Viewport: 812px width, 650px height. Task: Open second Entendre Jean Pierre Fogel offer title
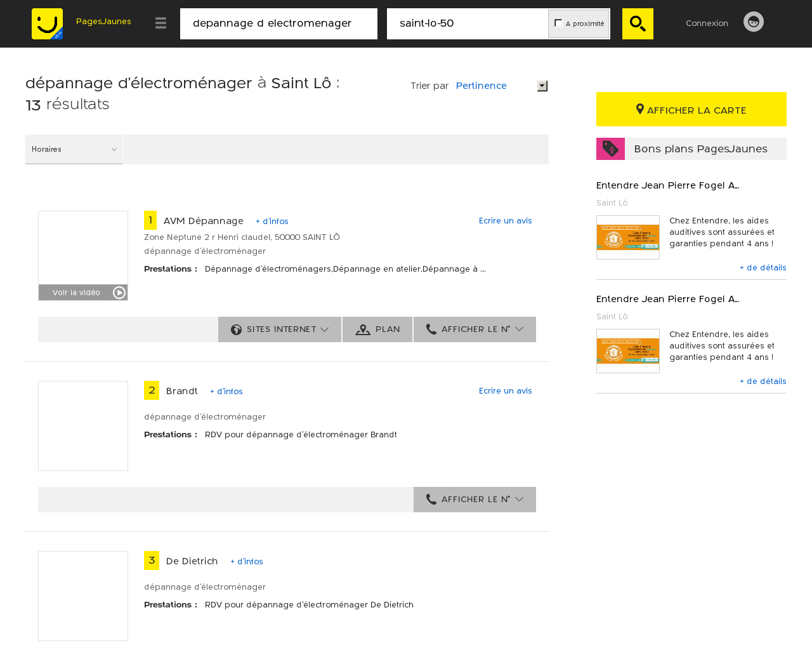click(x=668, y=299)
